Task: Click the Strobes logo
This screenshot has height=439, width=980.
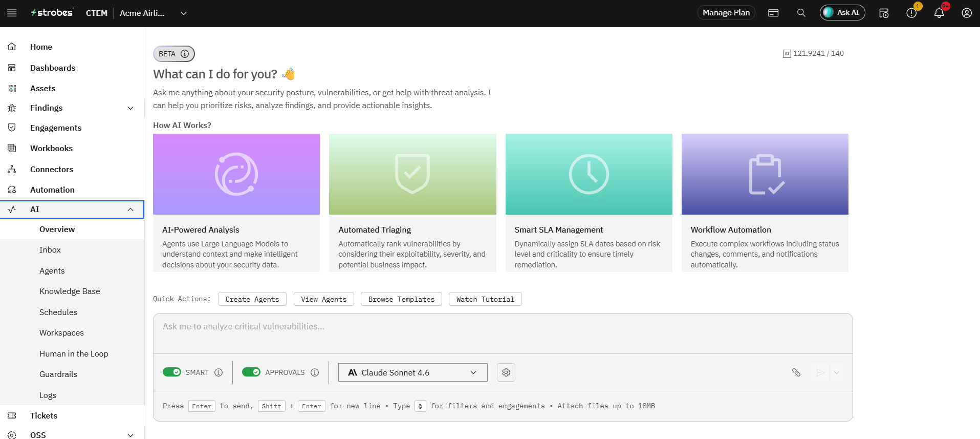Action: tap(52, 13)
